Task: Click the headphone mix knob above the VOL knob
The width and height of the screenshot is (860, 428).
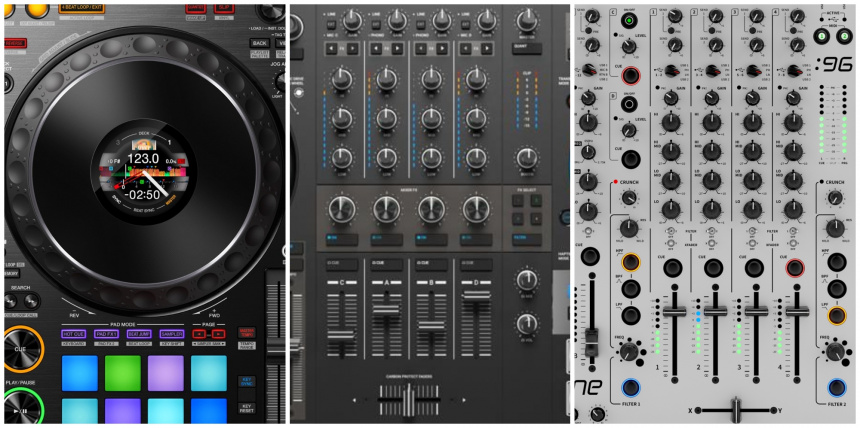Action: (526, 280)
